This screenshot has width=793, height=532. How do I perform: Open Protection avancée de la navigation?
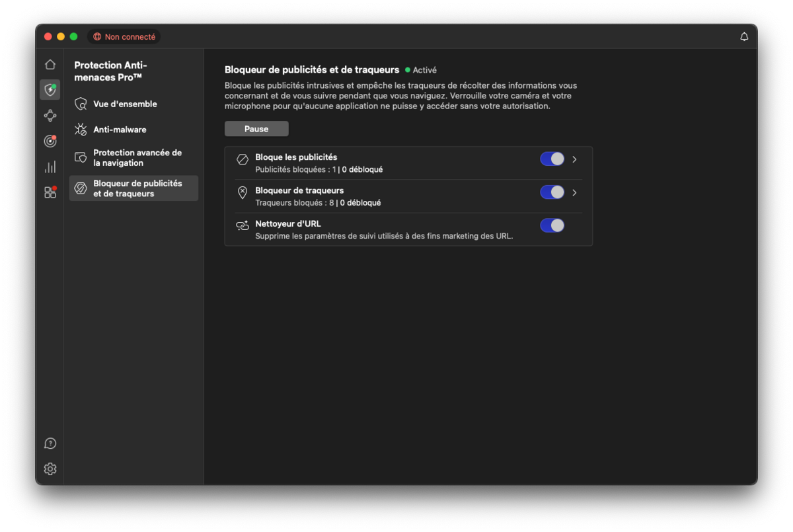137,158
